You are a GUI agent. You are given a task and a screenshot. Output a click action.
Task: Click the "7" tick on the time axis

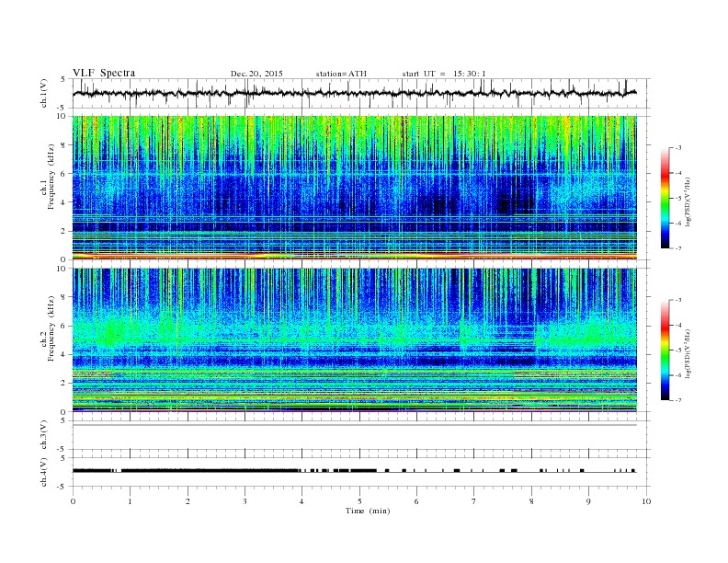(474, 501)
